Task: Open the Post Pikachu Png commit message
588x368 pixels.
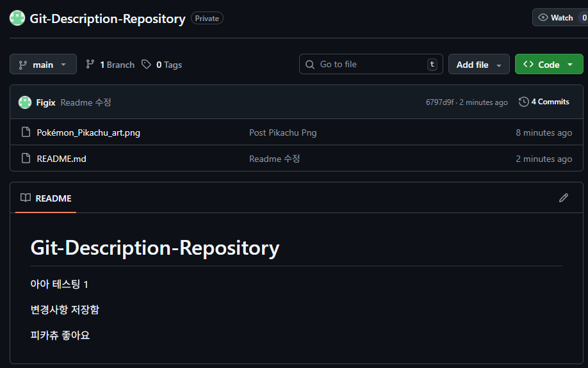Action: [282, 132]
